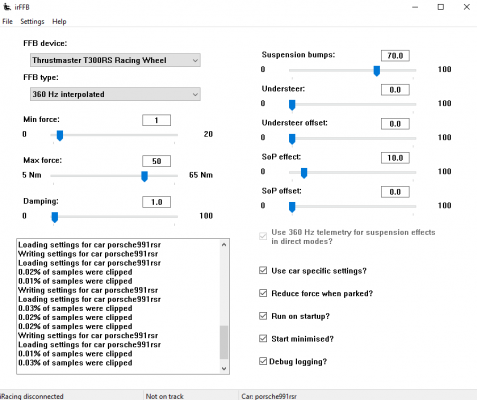
Task: Toggle Use car specific settings checkbox
Action: (x=263, y=270)
